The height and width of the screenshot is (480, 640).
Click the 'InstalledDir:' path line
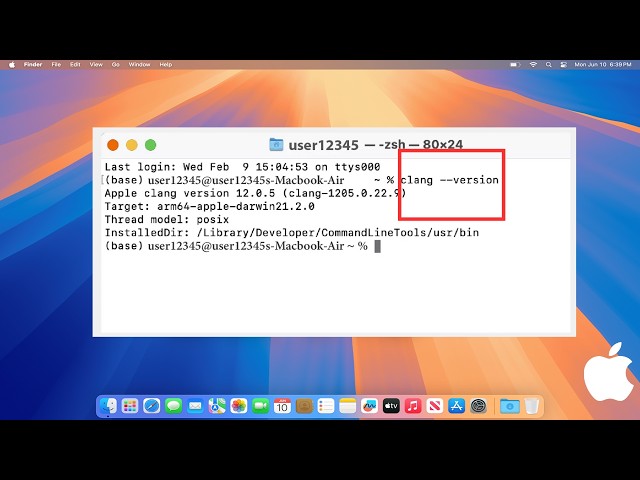(292, 233)
